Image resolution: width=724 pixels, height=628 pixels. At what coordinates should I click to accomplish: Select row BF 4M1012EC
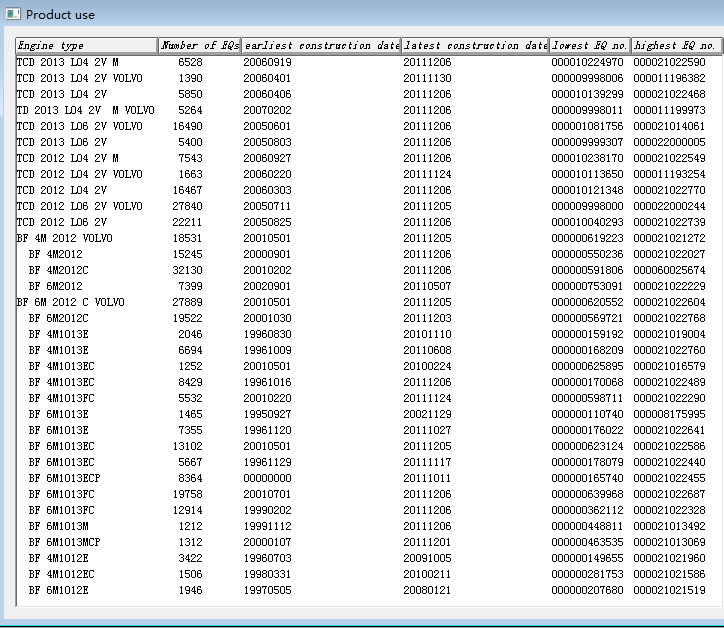[x=368, y=574]
